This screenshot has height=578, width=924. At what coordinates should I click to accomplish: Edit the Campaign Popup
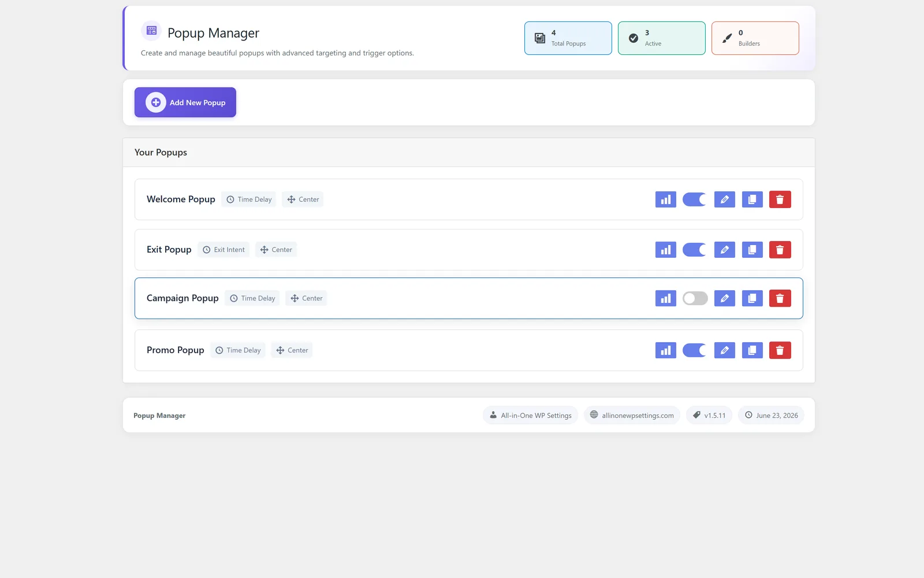click(724, 298)
